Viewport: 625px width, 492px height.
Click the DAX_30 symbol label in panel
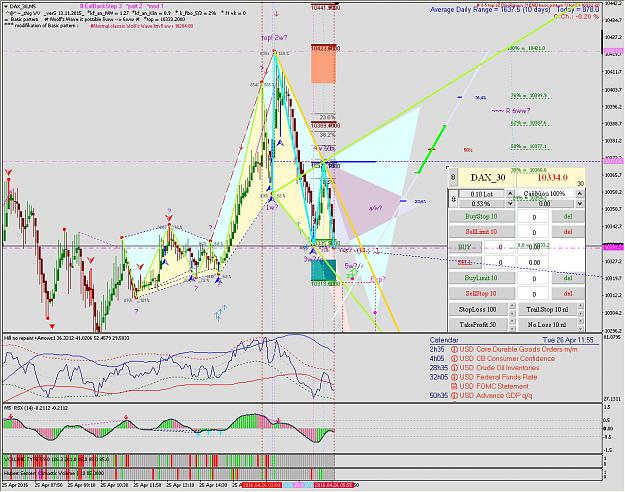[x=487, y=177]
